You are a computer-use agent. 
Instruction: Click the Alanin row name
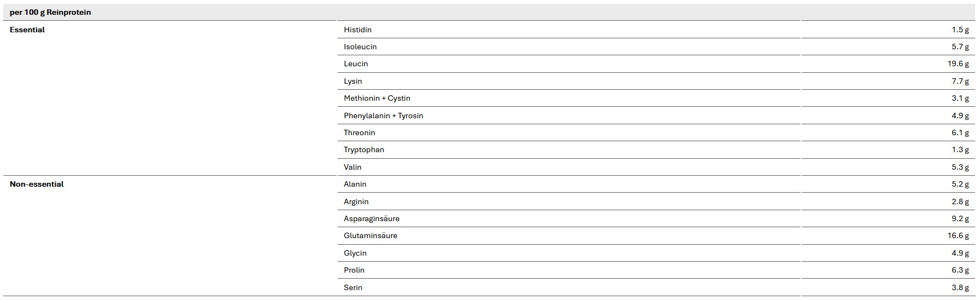[355, 184]
